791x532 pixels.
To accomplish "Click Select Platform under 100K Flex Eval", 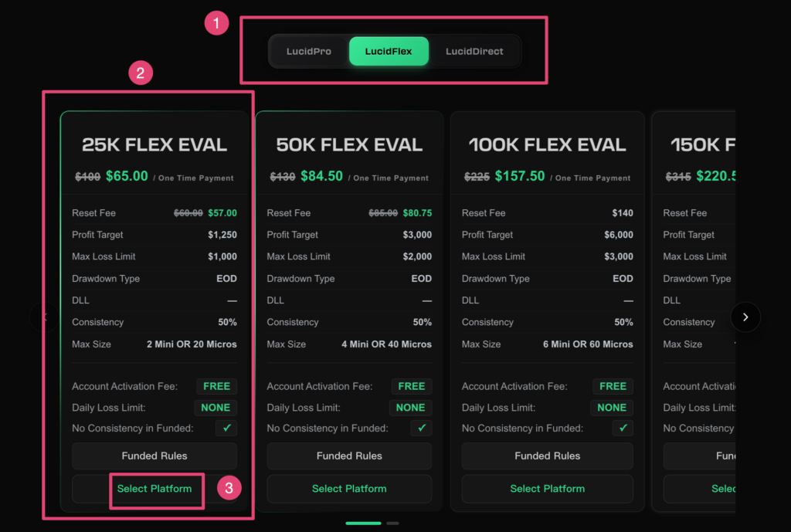I will (547, 489).
